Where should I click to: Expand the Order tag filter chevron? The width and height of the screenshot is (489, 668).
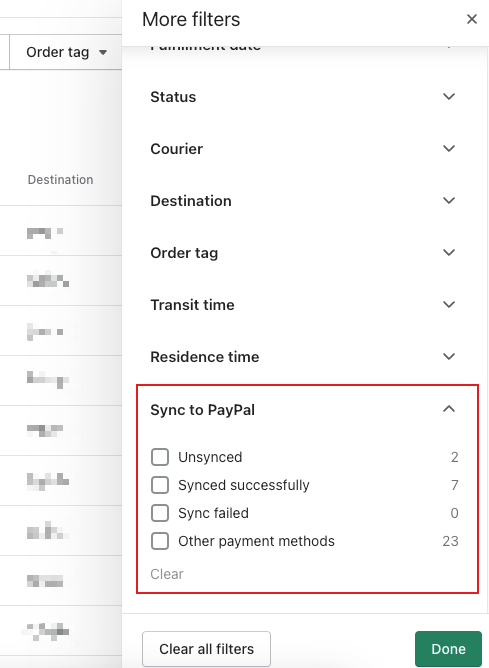449,253
